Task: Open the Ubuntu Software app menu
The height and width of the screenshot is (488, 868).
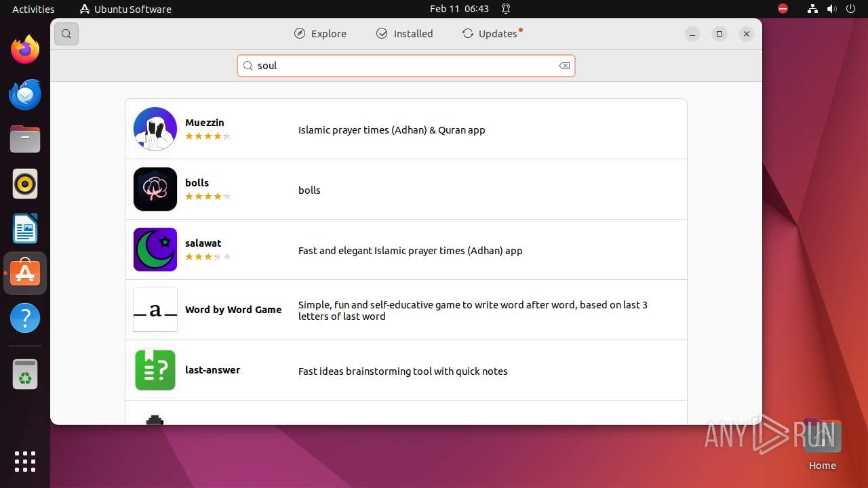Action: tap(125, 9)
